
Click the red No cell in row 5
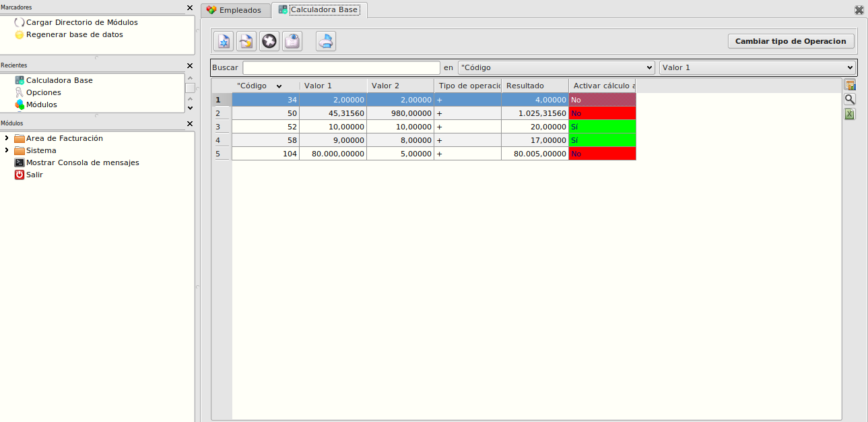[x=603, y=154]
